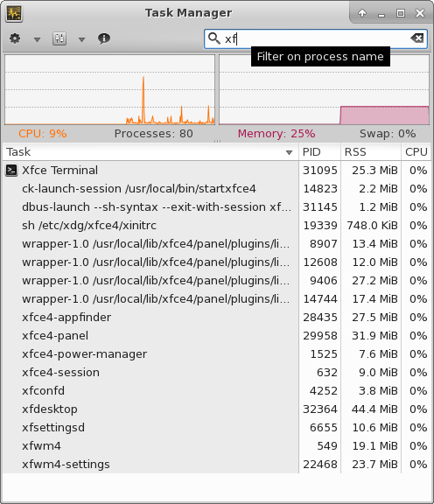This screenshot has height=504, width=434.
Task: Click the Task Manager app icon in titlebar
Action: click(14, 13)
